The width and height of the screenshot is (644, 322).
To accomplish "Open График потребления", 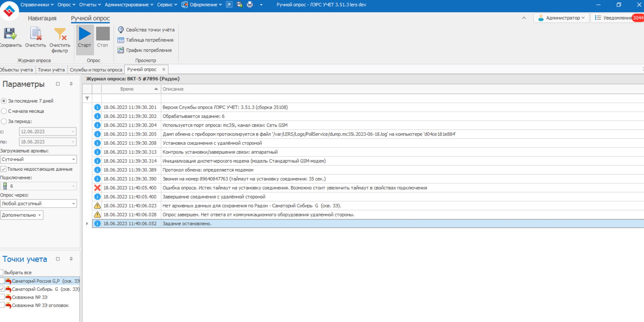I will point(145,50).
